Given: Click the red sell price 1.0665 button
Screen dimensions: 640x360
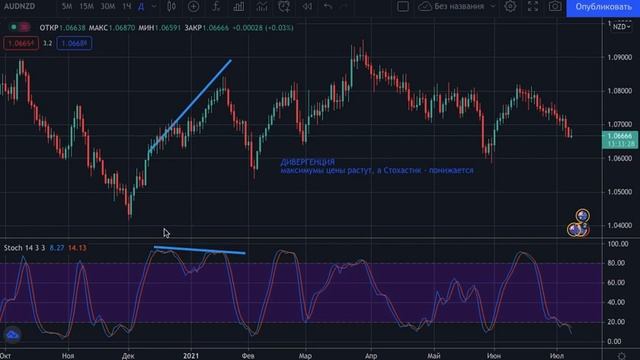Looking at the screenshot, I should (21, 43).
